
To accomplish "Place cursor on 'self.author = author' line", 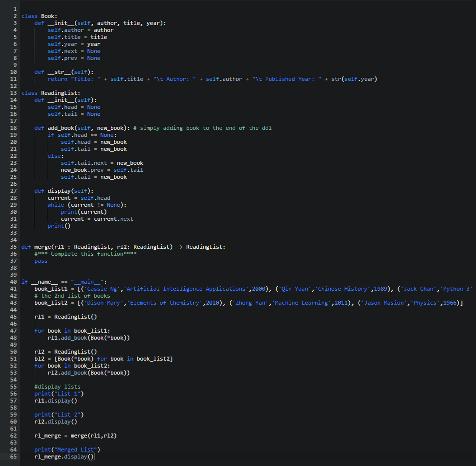I will [80, 30].
